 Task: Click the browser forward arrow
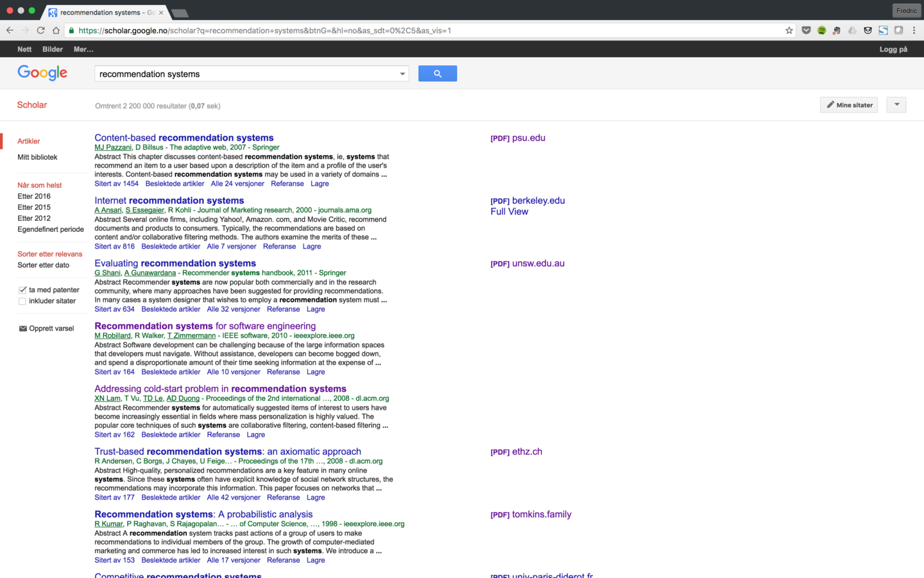point(25,30)
